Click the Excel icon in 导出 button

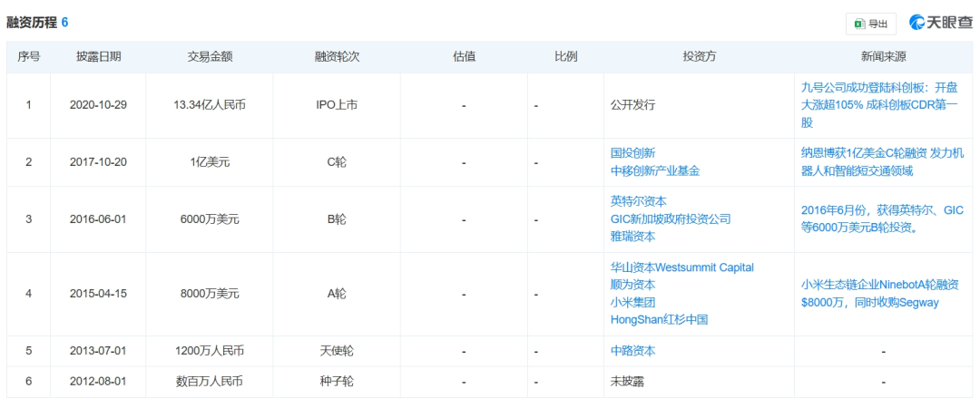tap(858, 24)
